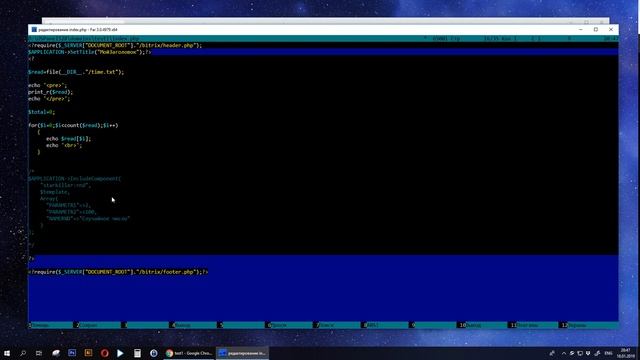
Task: Click the 4 Выход keybar label
Action: tap(193, 325)
